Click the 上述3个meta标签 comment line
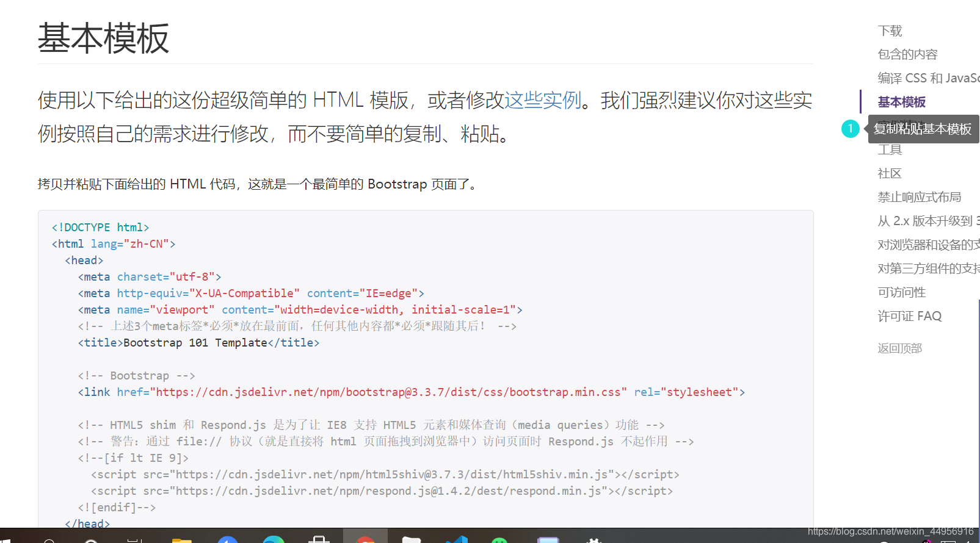The width and height of the screenshot is (980, 543). (297, 326)
